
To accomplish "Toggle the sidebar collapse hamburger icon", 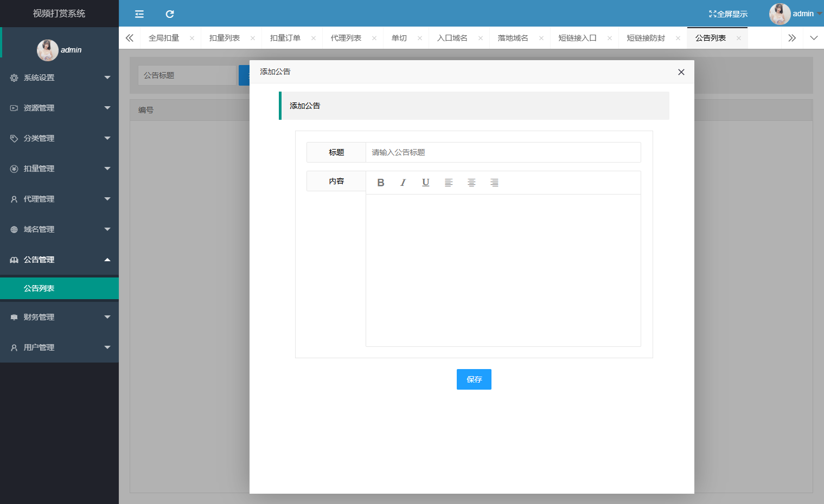I will 139,14.
